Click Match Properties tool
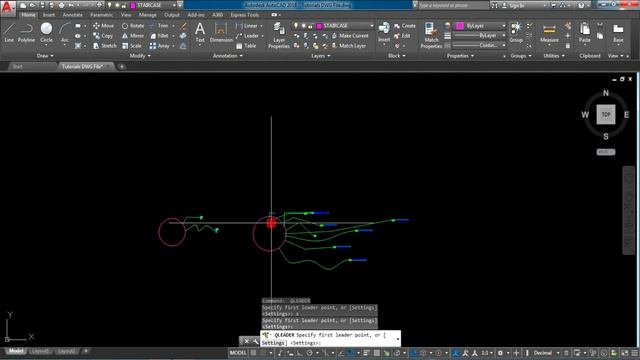 point(431,36)
